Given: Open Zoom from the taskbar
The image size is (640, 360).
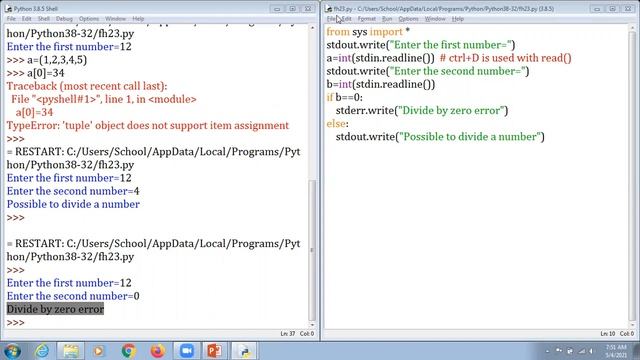Looking at the screenshot, I should tap(186, 351).
